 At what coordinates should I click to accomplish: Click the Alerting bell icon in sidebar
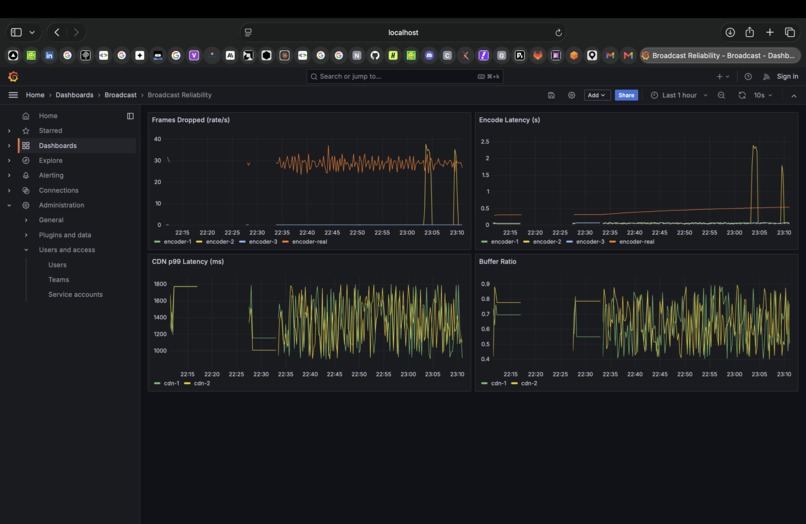[26, 175]
